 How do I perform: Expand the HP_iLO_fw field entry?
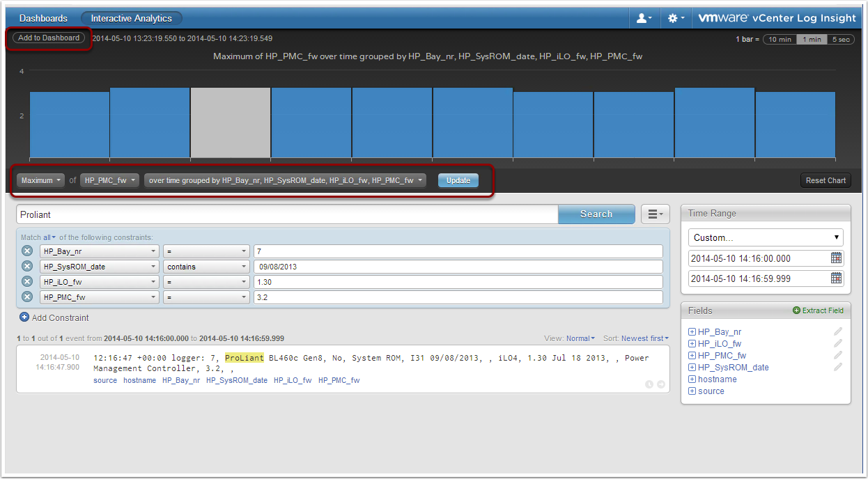click(x=692, y=344)
